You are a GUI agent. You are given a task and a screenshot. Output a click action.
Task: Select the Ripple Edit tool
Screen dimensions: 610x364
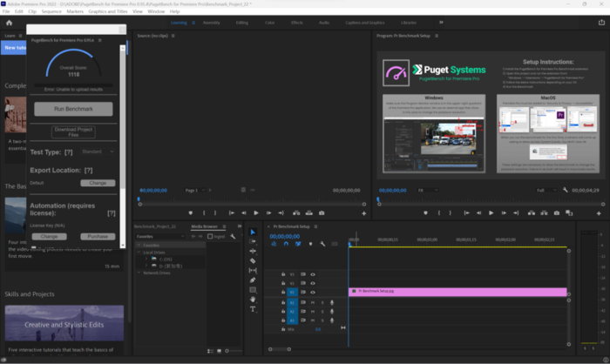tap(253, 251)
